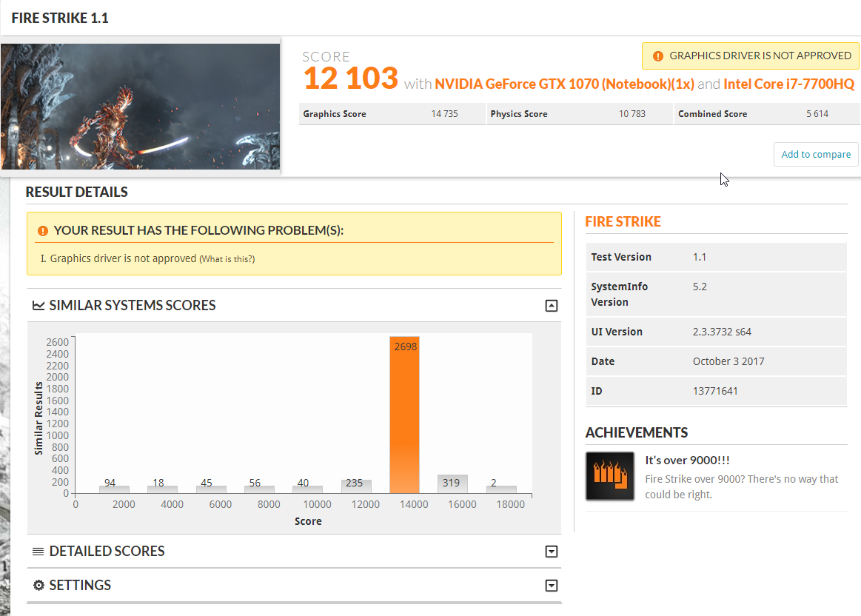
Task: Click the Score axis label under chart
Action: click(x=308, y=521)
